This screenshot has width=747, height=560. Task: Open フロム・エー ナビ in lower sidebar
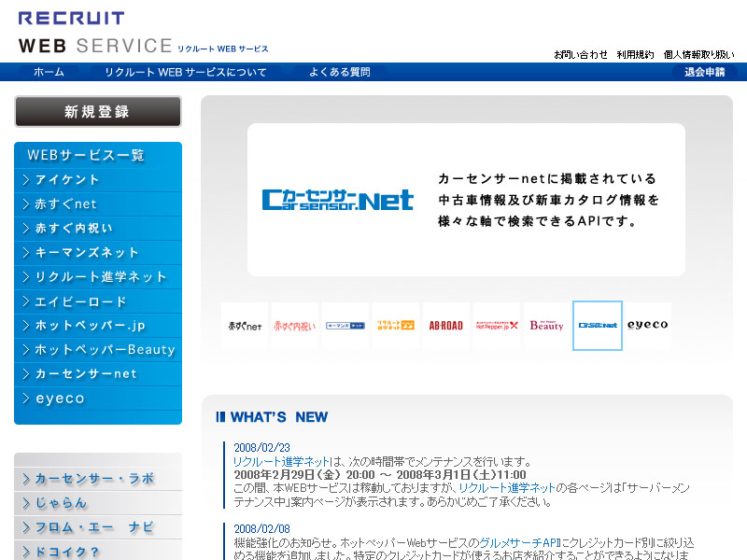[98, 527]
